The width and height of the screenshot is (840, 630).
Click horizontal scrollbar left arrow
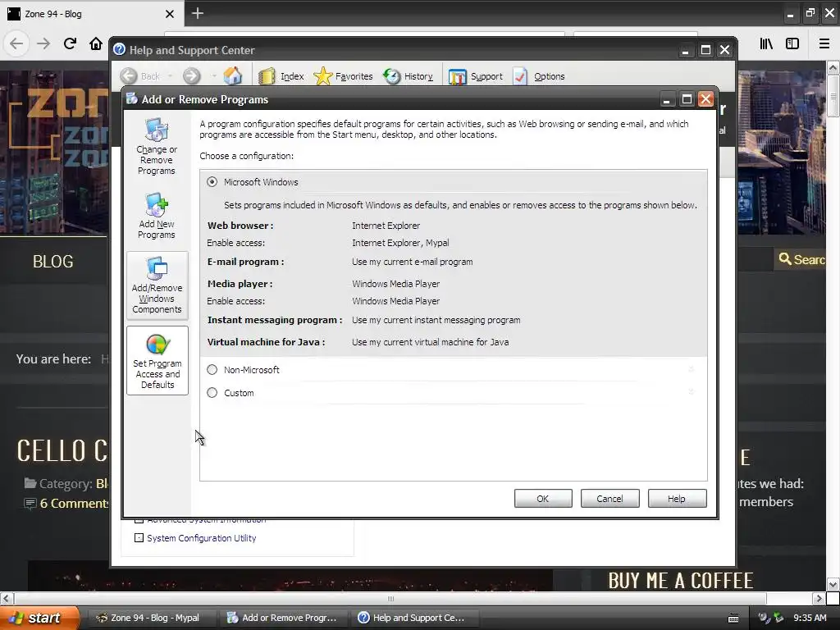7,598
